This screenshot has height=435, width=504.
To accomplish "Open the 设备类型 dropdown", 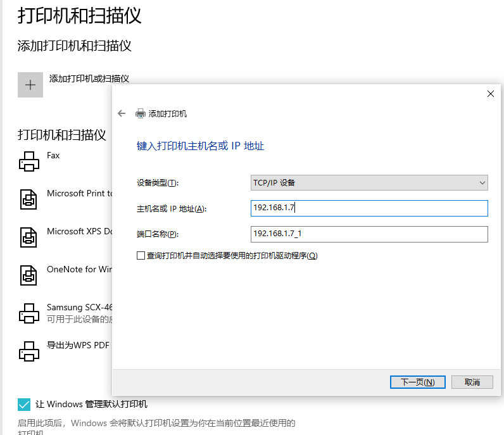I will (x=369, y=182).
